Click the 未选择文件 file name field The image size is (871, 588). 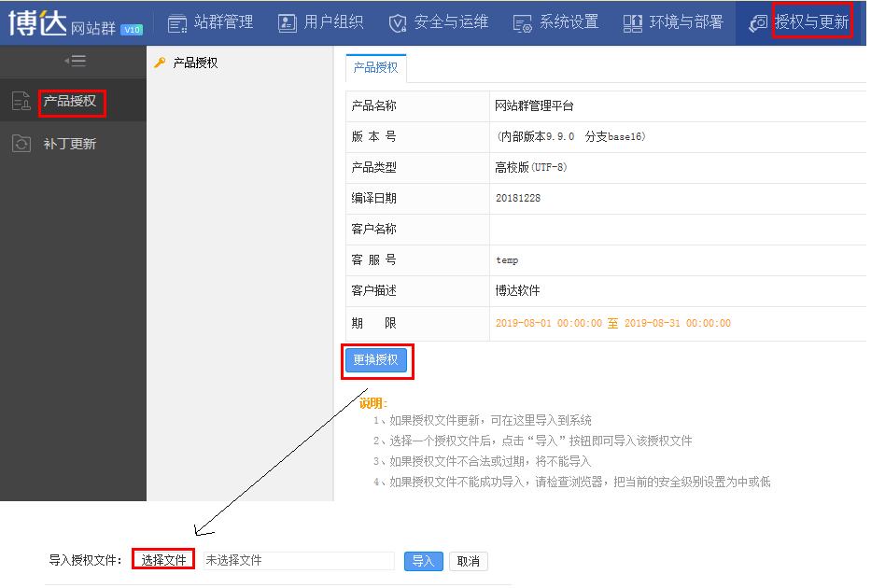point(299,561)
